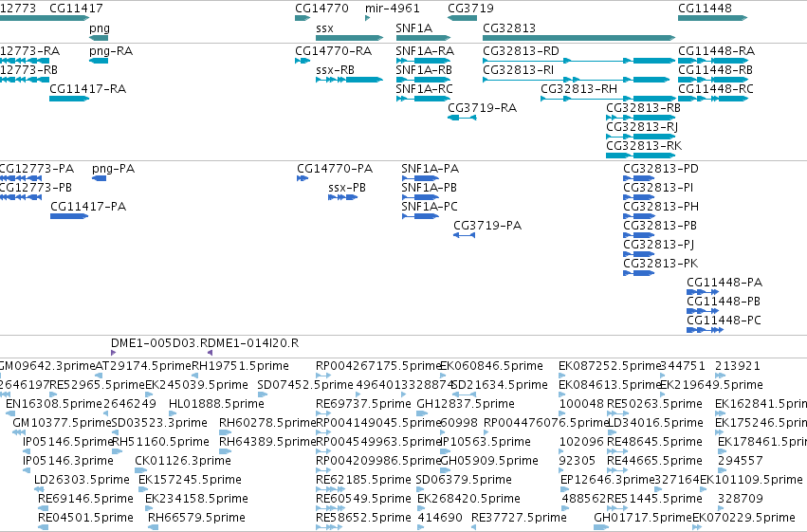The height and width of the screenshot is (532, 807).
Task: Click the CG3719-PA protein label
Action: [x=487, y=226]
